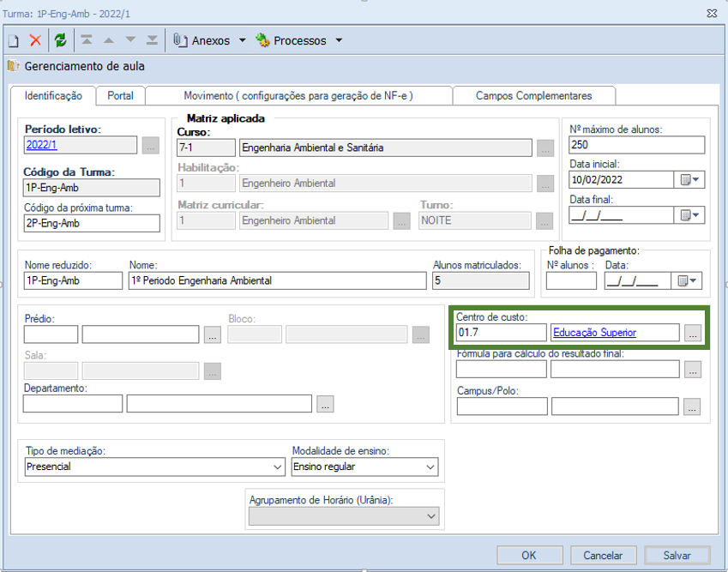
Task: Expand the Anexos dropdown arrow
Action: 243,40
